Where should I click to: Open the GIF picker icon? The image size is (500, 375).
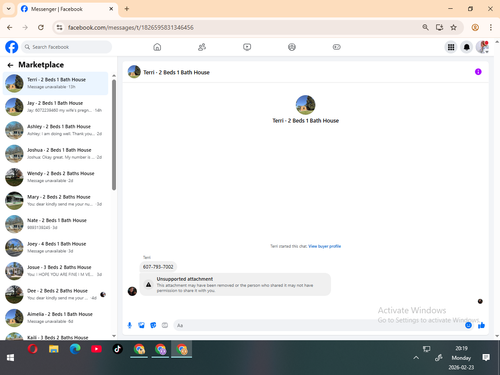tap(165, 325)
